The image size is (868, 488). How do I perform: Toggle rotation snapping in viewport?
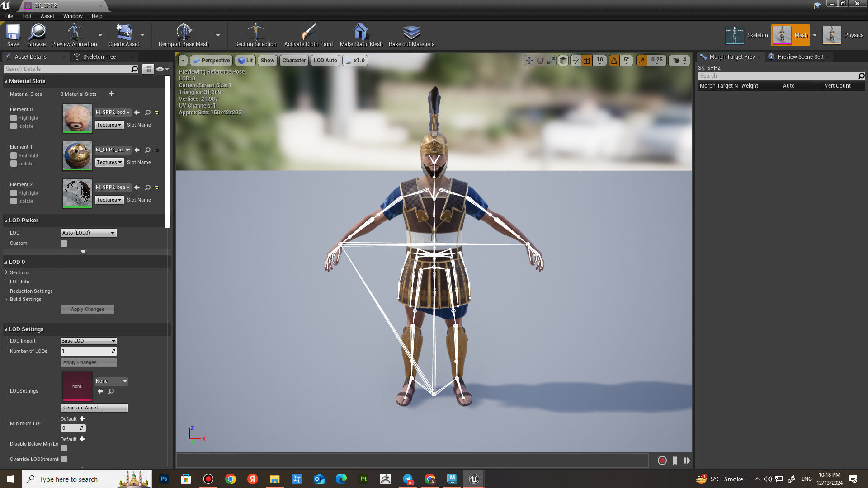coord(614,61)
